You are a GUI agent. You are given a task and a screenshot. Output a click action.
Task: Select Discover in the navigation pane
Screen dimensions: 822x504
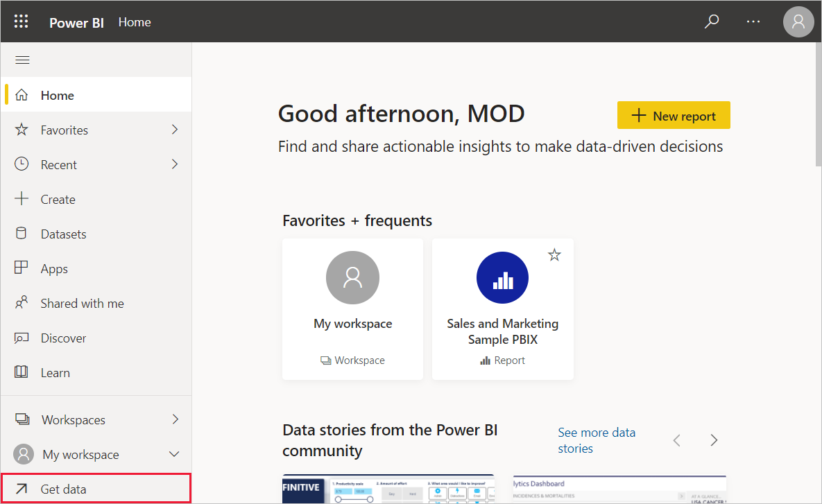pyautogui.click(x=63, y=338)
